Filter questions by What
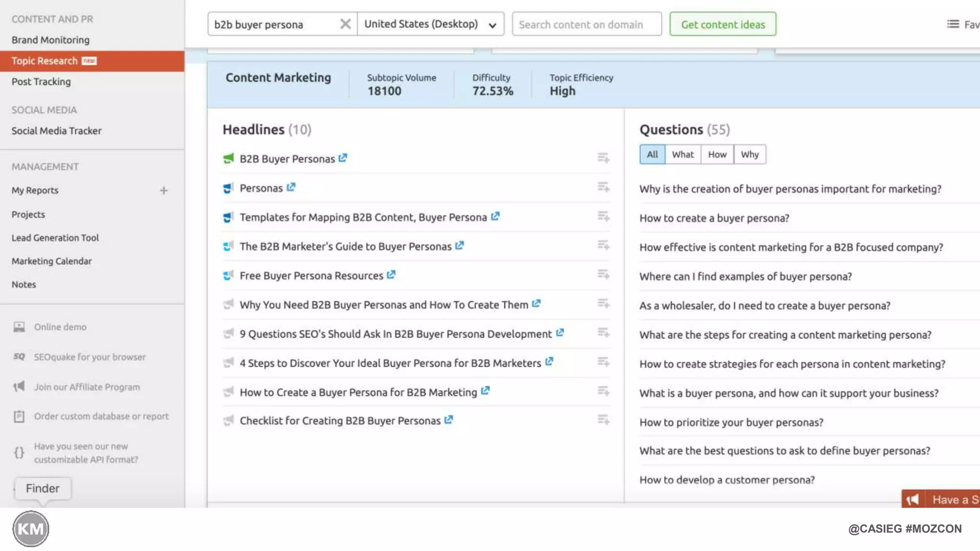 click(x=682, y=154)
